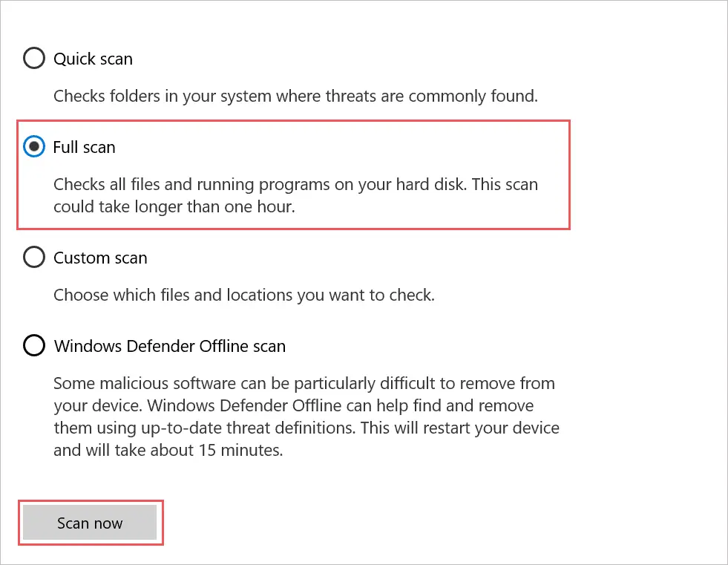The image size is (728, 565).
Task: Select the Custom scan radio button
Action: (x=34, y=258)
